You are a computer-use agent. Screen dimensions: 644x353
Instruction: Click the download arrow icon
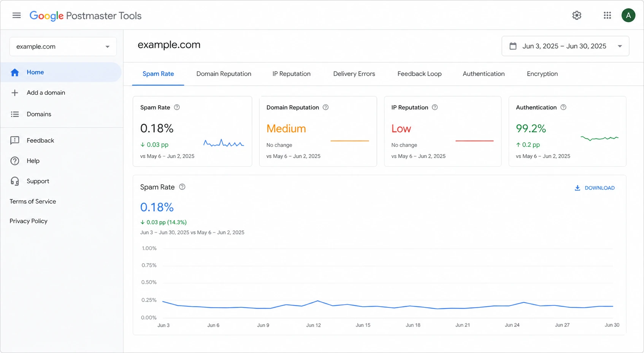click(577, 188)
